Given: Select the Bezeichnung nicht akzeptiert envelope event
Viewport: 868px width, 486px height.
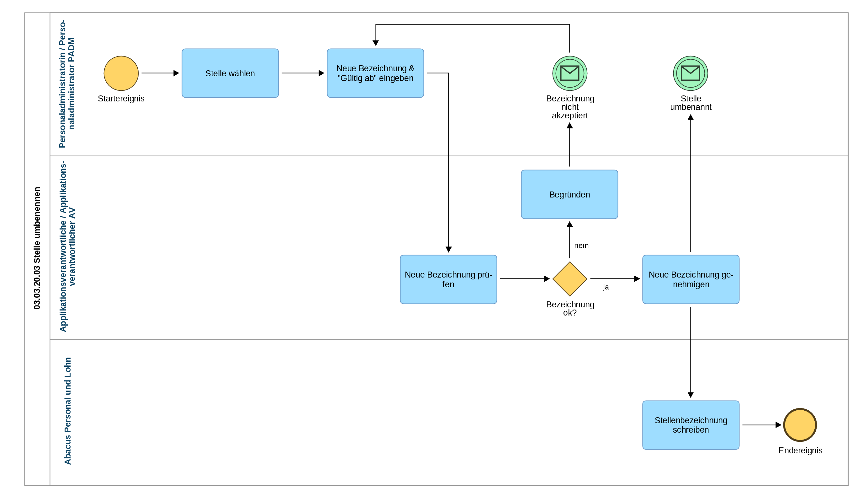Looking at the screenshot, I should click(x=569, y=73).
